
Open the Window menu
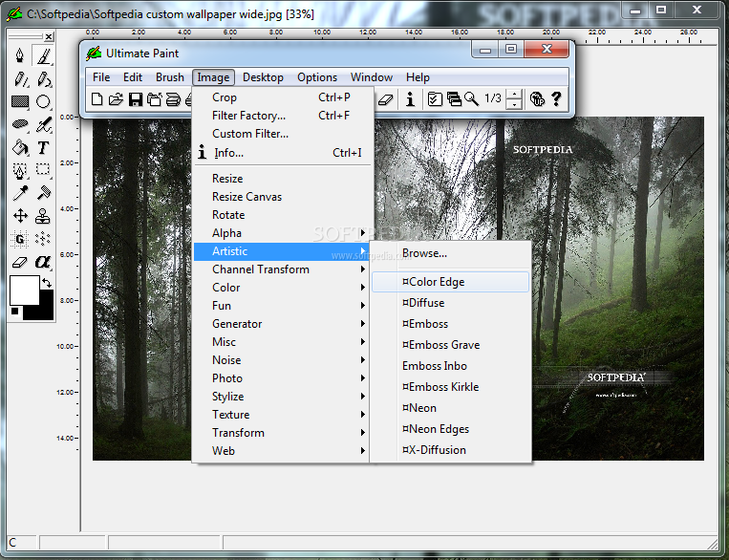[372, 77]
